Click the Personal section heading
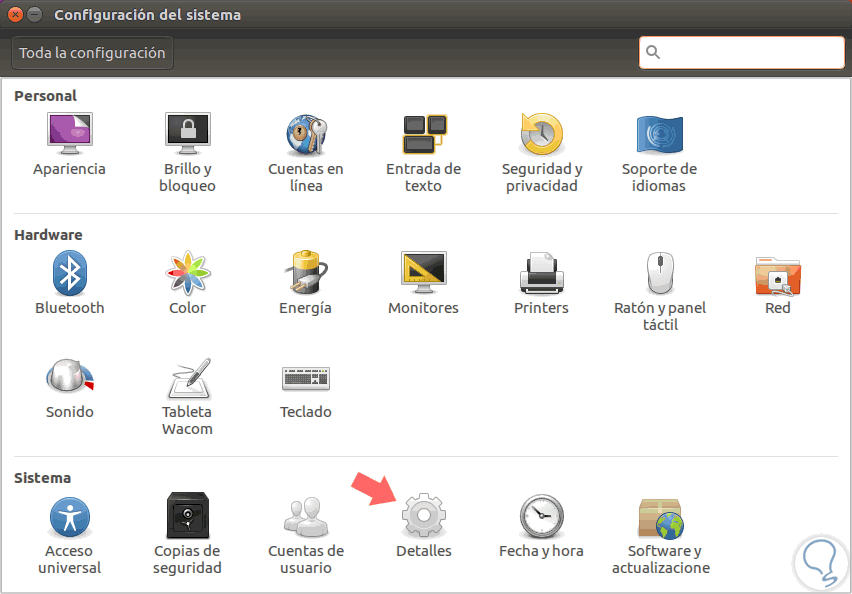The image size is (852, 594). [x=45, y=96]
